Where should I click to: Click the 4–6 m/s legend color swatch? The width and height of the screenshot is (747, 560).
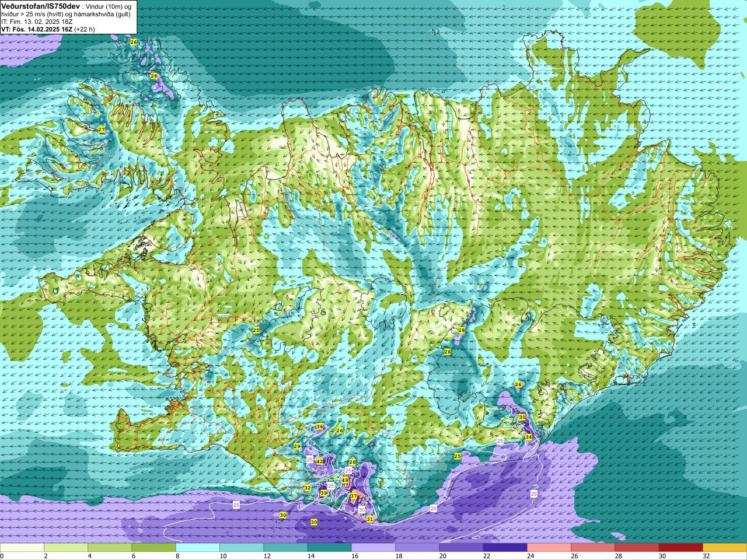[x=110, y=548]
